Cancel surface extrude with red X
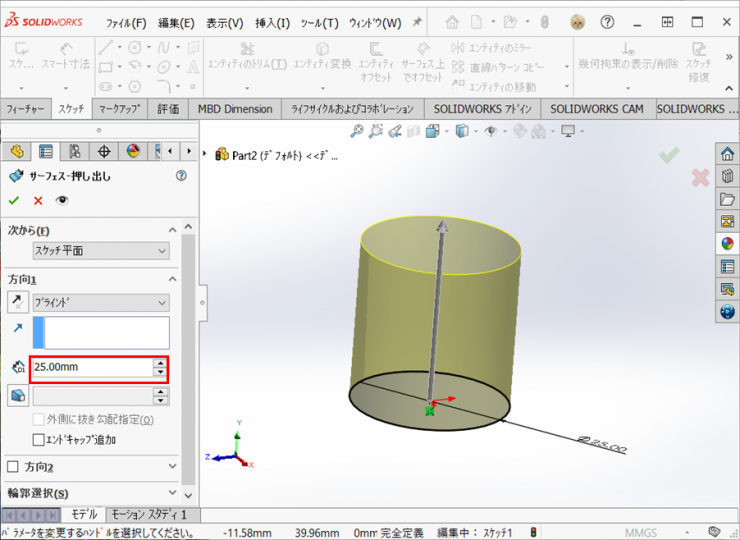This screenshot has height=540, width=740. (38, 200)
